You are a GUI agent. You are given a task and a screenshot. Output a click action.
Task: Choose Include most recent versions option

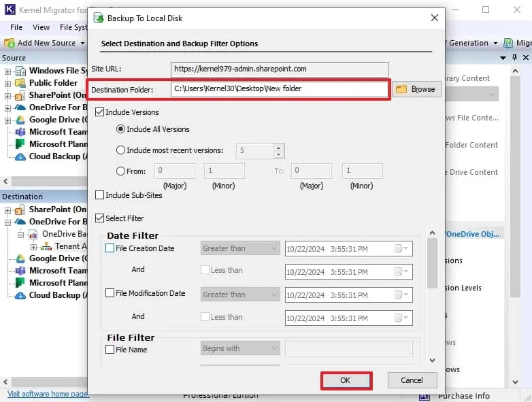(120, 150)
